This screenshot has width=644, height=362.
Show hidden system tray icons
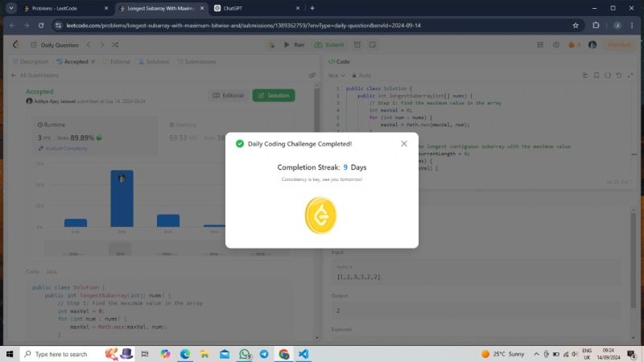[x=536, y=354]
